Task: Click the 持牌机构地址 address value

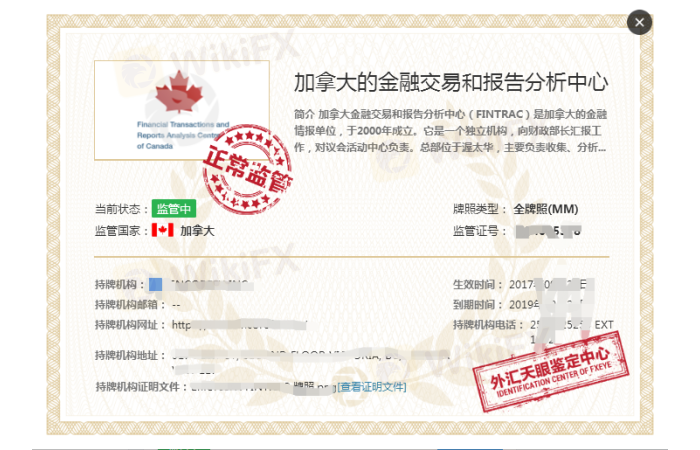Action: coord(310,362)
